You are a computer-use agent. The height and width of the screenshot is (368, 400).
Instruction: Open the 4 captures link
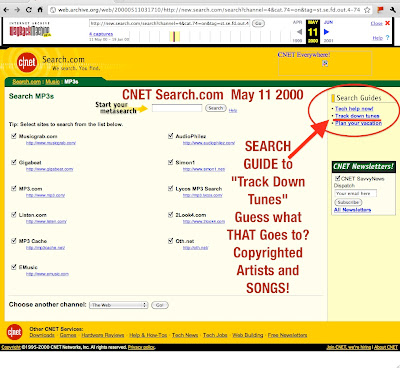click(x=101, y=34)
